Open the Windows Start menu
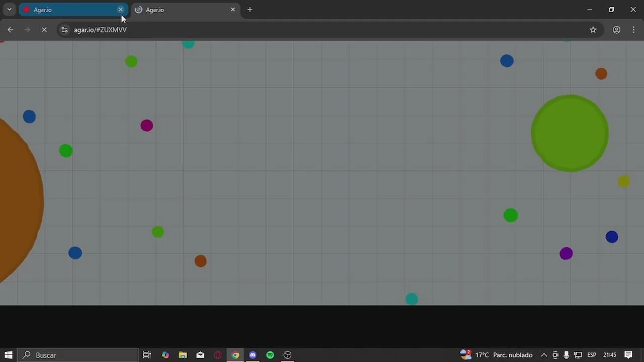 tap(9, 355)
